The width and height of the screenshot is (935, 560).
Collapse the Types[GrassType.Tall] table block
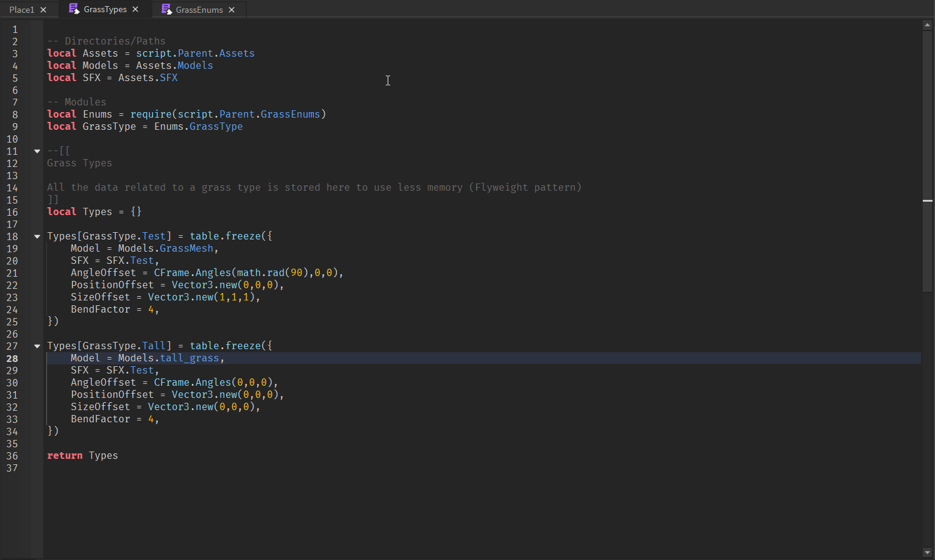coord(37,346)
